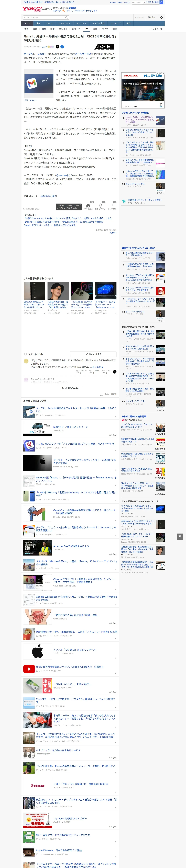Click the Yahoo! JAPAN ニュース logo
This screenshot has width=186, height=868.
coord(37,9)
